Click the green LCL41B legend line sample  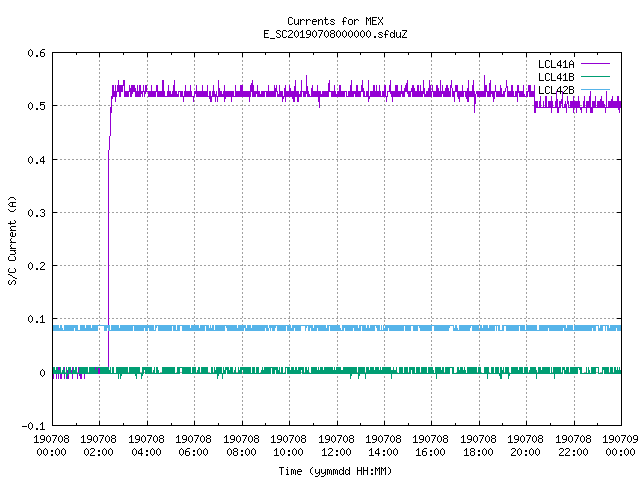point(595,76)
